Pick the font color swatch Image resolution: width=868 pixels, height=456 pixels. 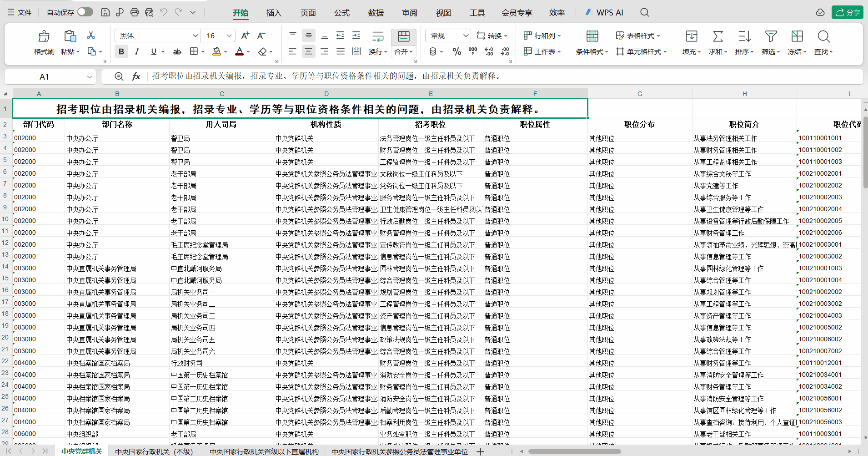tap(239, 51)
